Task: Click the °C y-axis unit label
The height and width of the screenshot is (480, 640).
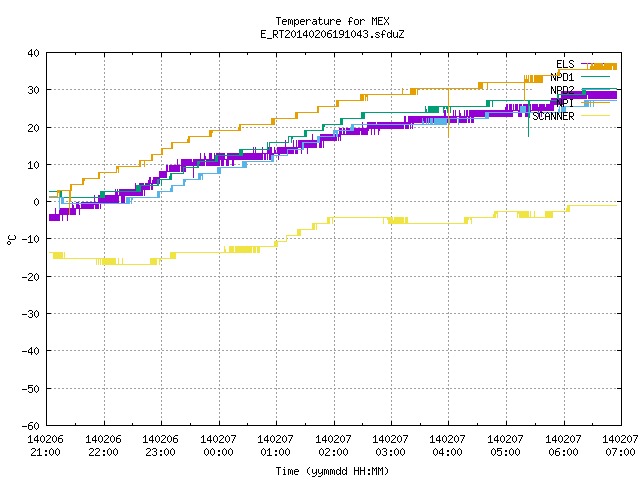Action: [12, 240]
